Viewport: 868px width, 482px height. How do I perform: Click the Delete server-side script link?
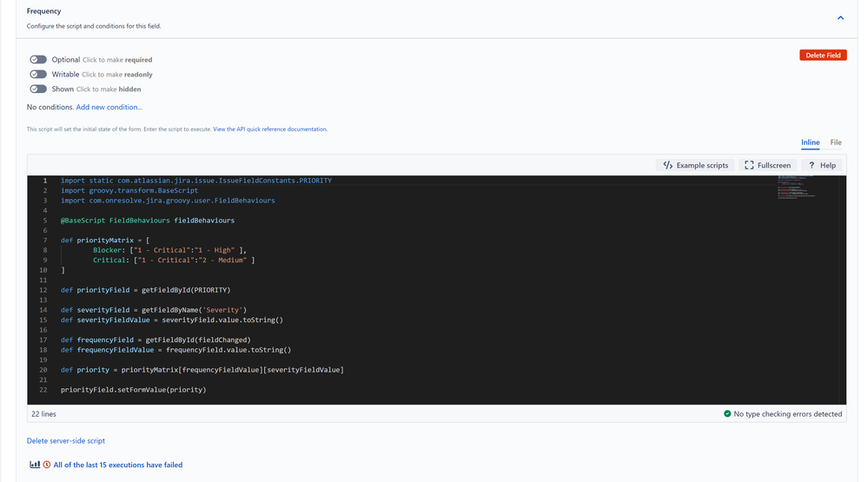66,440
